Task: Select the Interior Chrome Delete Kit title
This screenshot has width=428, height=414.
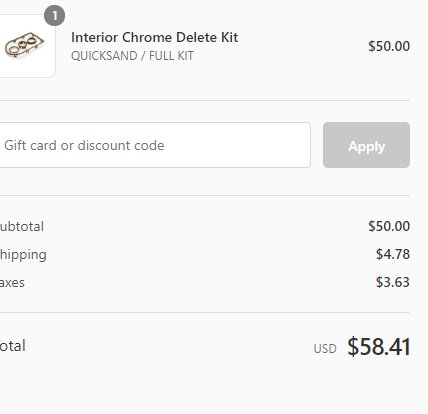Action: pos(155,37)
